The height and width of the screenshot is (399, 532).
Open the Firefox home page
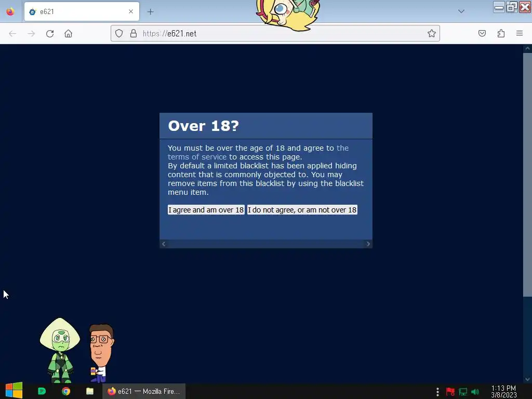tap(68, 34)
